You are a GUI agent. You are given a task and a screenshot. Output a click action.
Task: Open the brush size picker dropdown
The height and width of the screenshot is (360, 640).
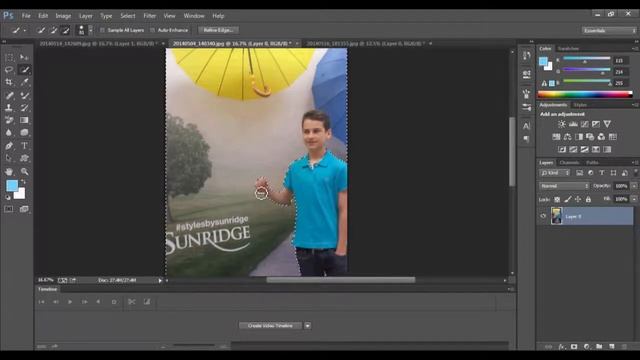point(91,30)
